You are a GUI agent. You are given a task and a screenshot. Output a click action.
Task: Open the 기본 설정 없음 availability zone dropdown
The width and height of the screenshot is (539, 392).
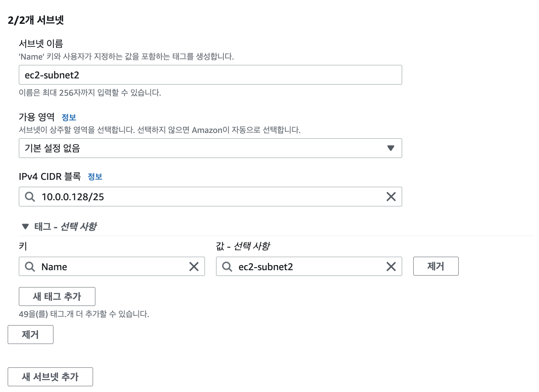click(210, 148)
